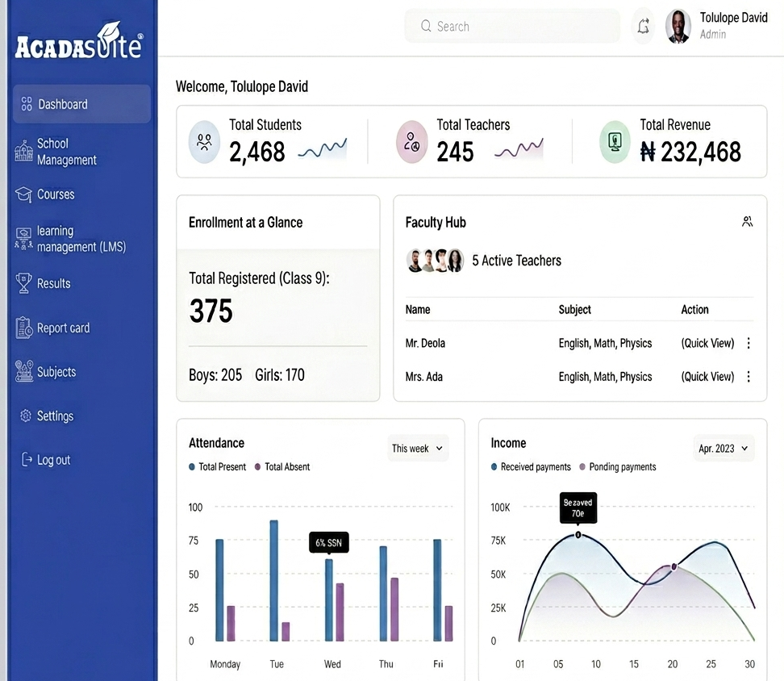784x681 pixels.
Task: Open the Report card sidebar item
Action: pos(63,328)
